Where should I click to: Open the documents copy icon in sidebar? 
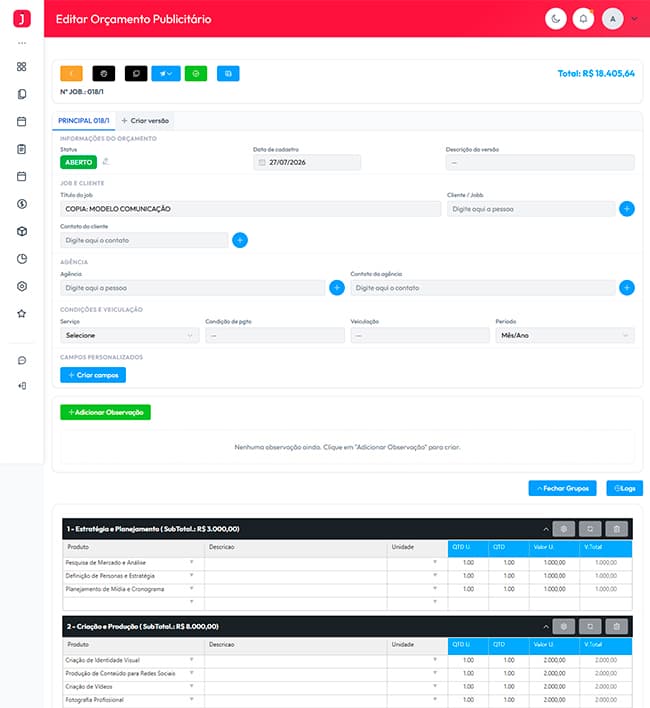[22, 94]
